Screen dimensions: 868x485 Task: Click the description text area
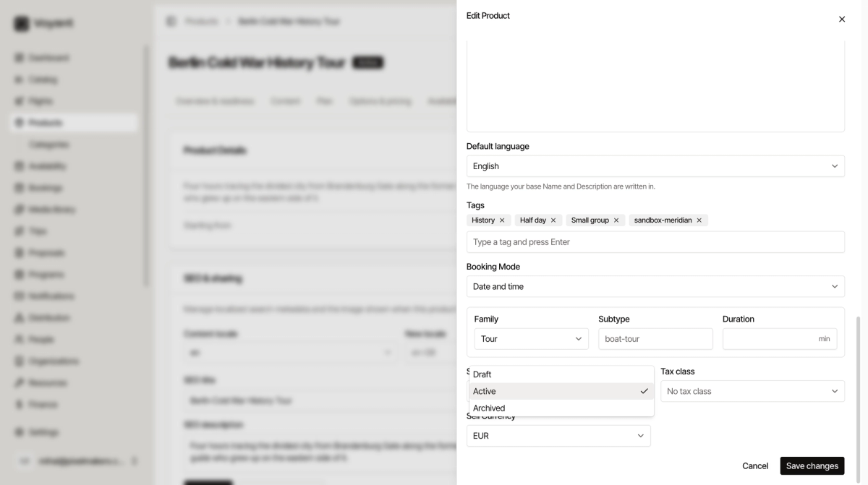tap(655, 87)
